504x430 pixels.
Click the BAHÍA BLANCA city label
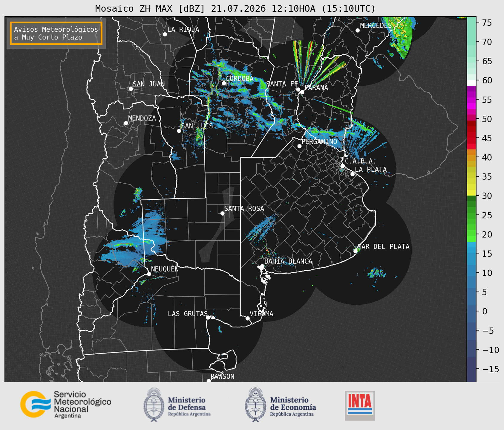(x=288, y=261)
